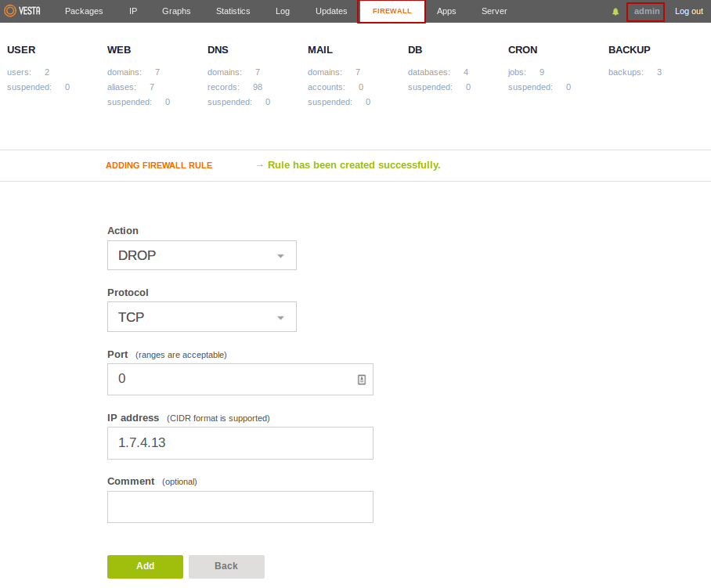Click the Log out link
The height and width of the screenshot is (588, 711).
tap(689, 12)
